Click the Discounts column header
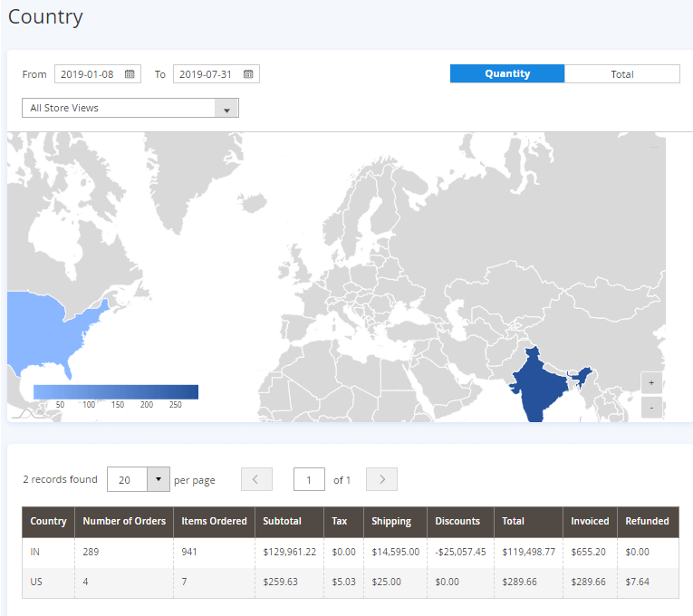The image size is (693, 616). 457,522
